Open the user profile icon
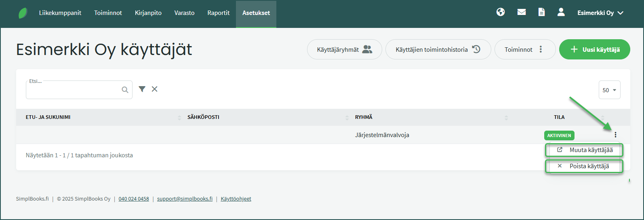The width and height of the screenshot is (644, 220). pos(561,12)
